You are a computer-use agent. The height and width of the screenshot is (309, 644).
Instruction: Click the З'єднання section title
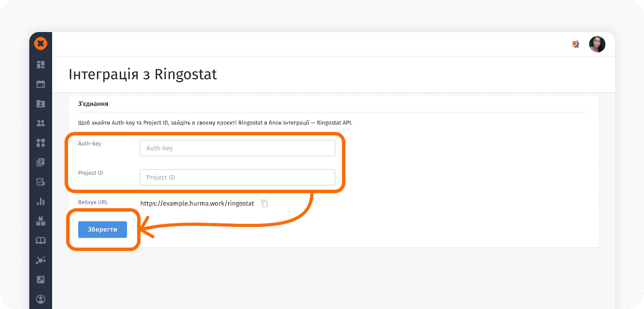pos(93,104)
